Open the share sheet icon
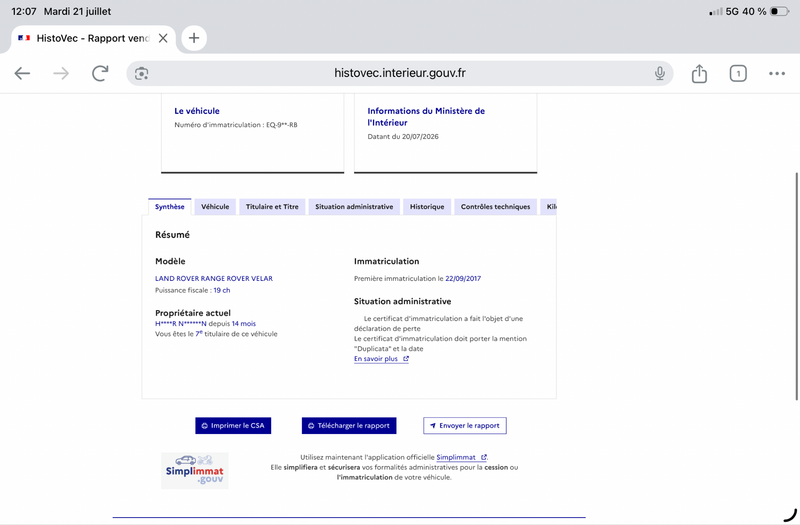 699,73
